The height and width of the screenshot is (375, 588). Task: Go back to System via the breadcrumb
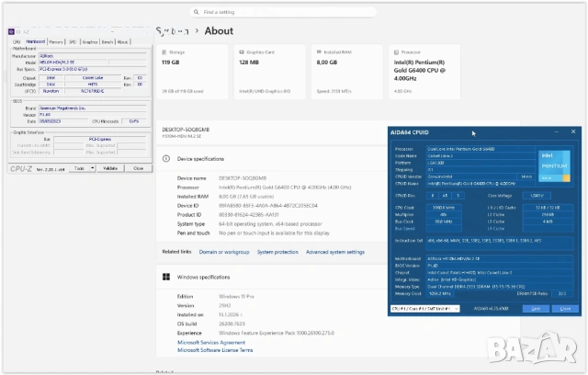coord(172,31)
